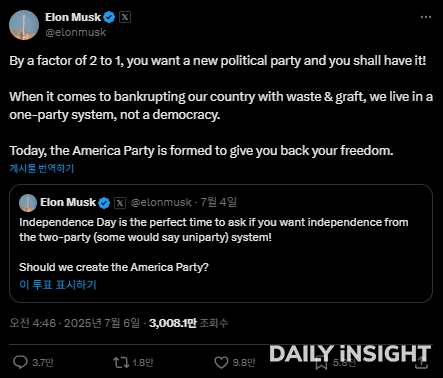Open Elon Musk's rocket profile picture
The width and height of the screenshot is (443, 378).
tap(24, 25)
